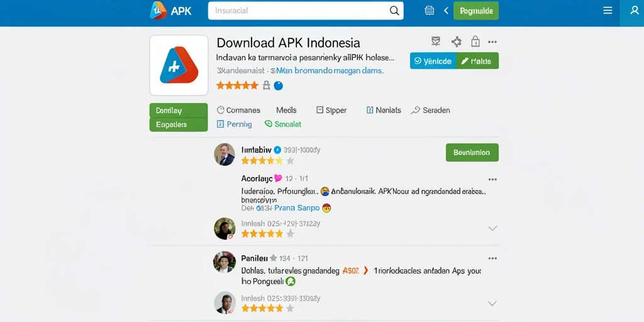The image size is (644, 322).
Task: Click the verified badge beside lumlabiw
Action: coord(277,150)
